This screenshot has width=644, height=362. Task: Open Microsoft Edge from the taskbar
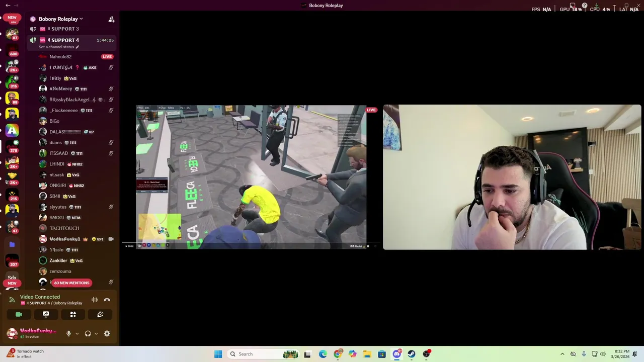pos(323,354)
